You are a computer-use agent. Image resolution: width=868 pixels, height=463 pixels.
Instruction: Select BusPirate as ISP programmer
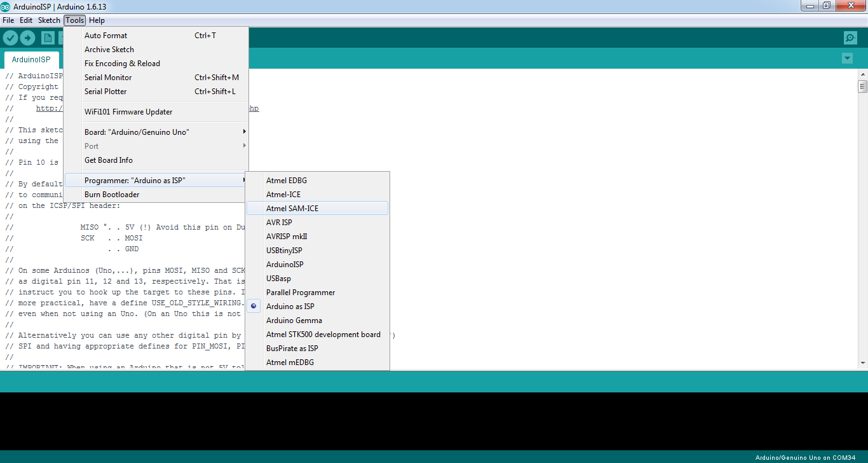317,349
